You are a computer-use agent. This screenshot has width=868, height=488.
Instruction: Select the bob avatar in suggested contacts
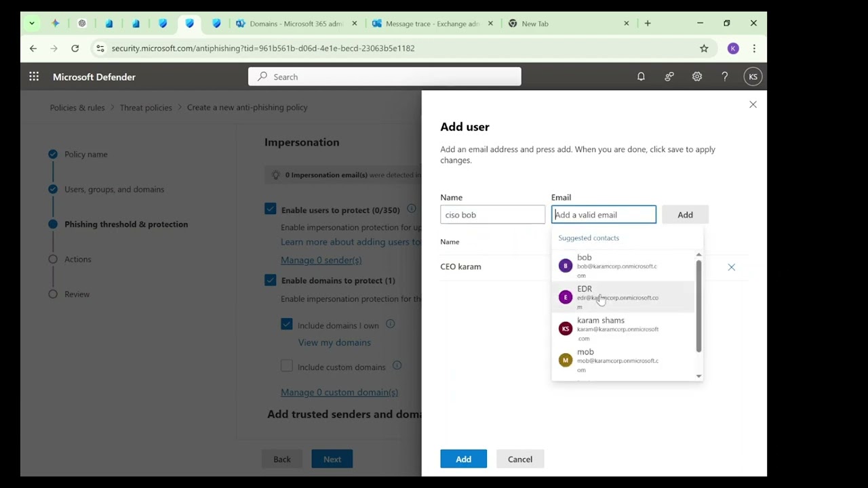coord(566,266)
